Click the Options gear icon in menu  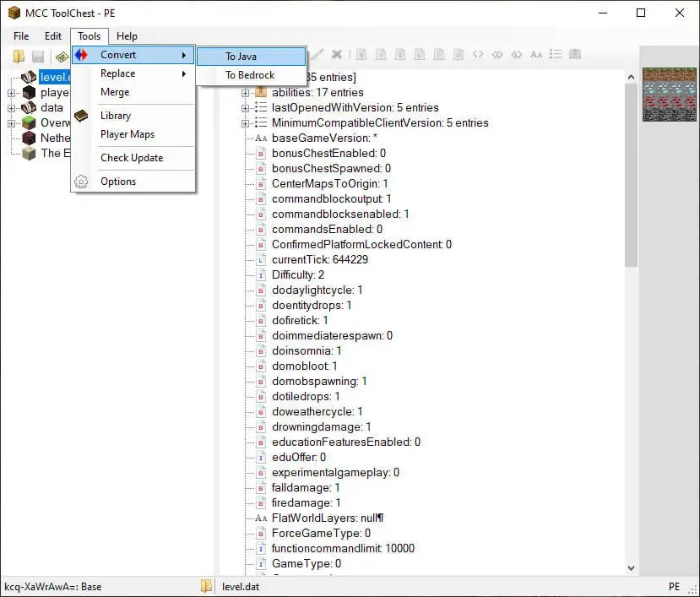point(81,182)
